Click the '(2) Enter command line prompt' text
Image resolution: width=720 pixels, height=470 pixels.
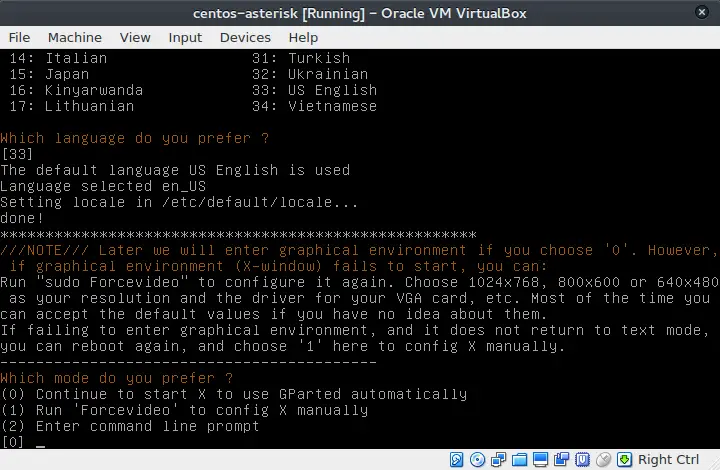(130, 426)
